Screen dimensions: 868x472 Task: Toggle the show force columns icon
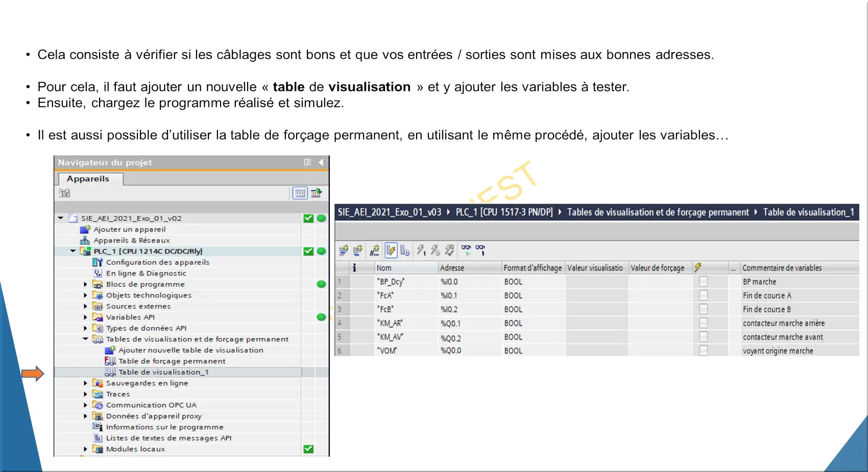pyautogui.click(x=391, y=250)
